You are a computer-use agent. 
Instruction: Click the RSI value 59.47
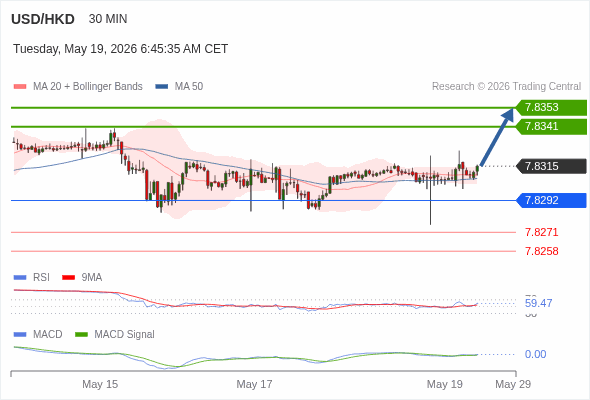(538, 303)
